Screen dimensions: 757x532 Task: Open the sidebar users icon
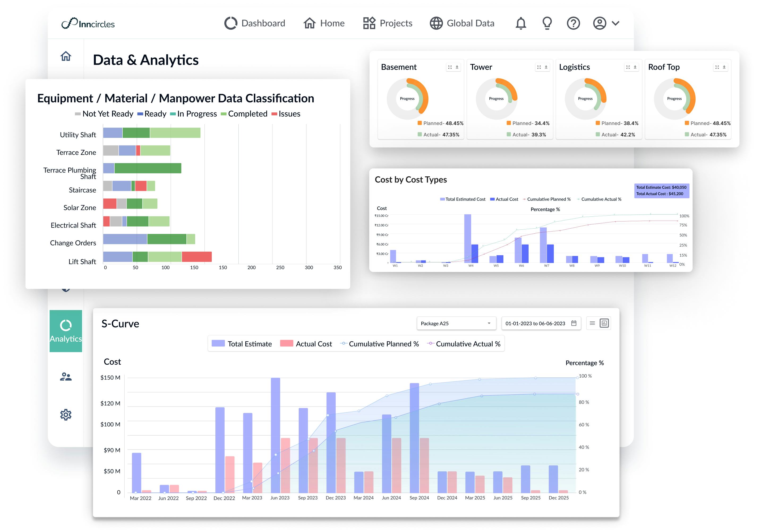pos(66,377)
